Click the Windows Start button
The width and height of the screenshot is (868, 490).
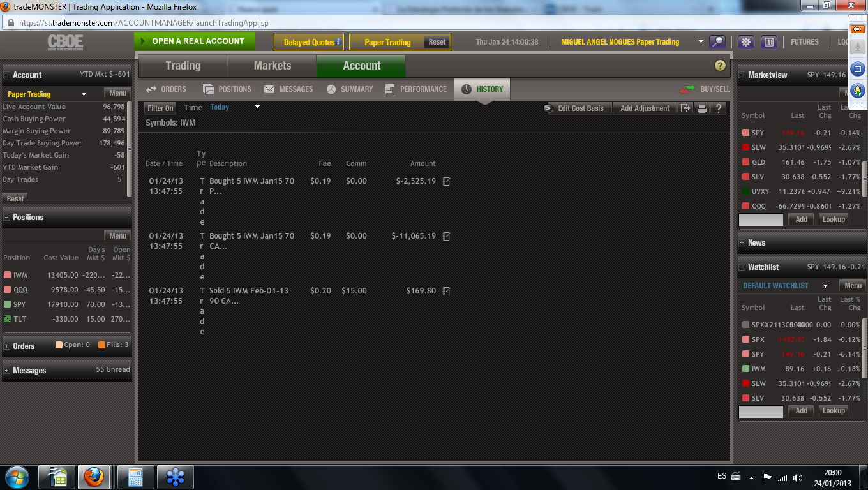pos(17,477)
